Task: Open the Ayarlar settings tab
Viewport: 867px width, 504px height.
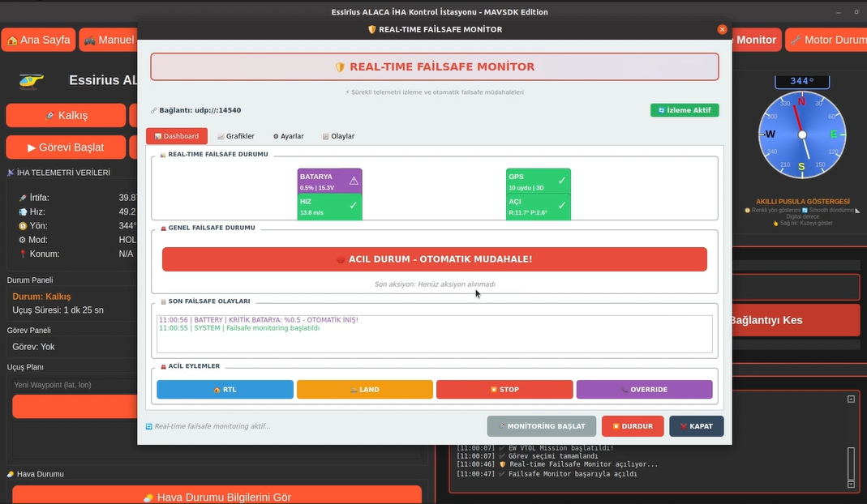Action: (x=288, y=136)
